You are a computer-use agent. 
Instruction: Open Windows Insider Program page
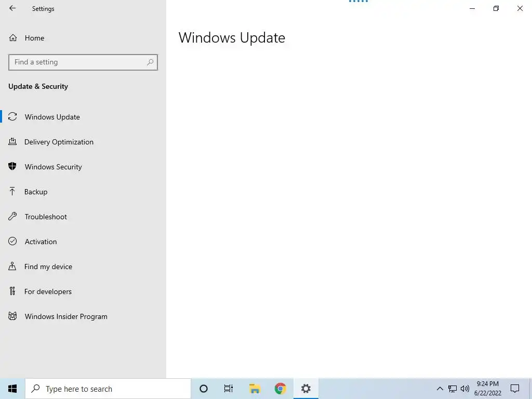tap(83, 316)
